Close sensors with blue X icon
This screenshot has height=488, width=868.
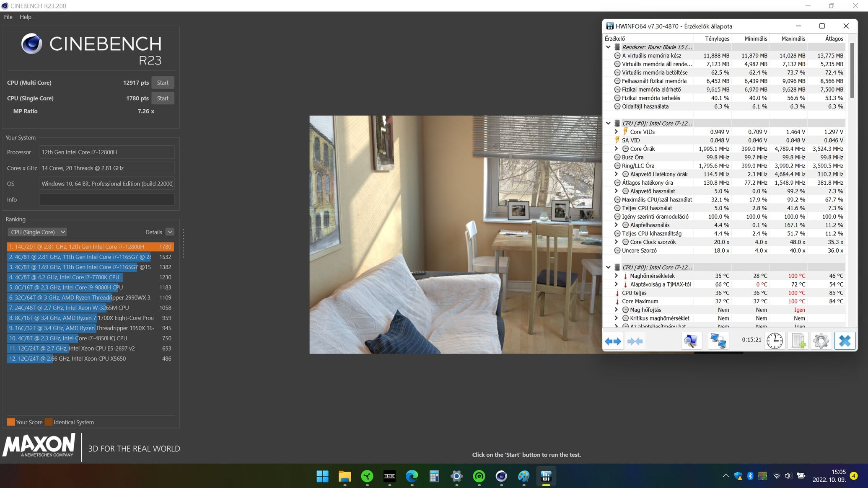click(x=845, y=341)
